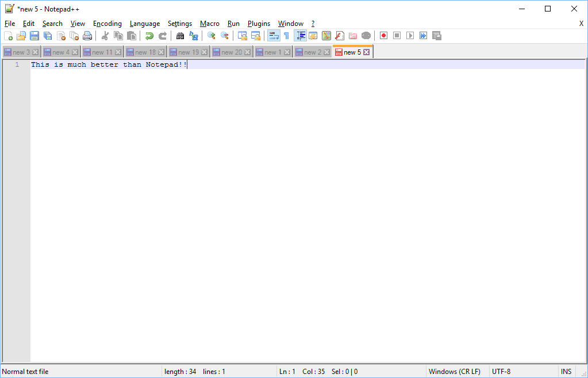This screenshot has height=378, width=588.
Task: Open the View menu
Action: (78, 24)
